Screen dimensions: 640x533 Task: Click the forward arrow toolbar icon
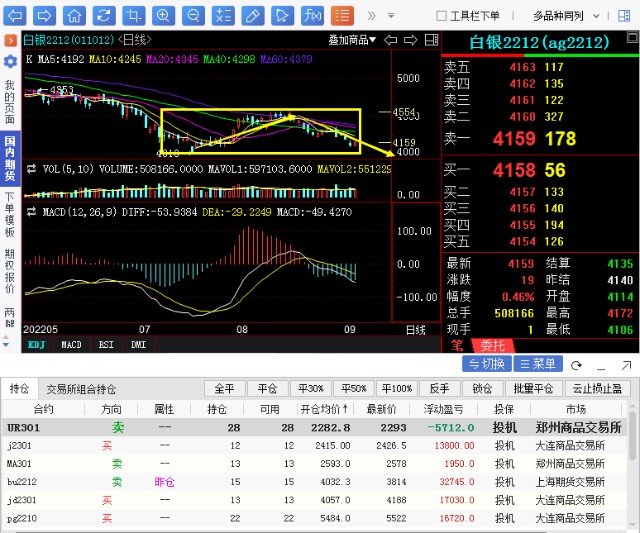tap(44, 16)
